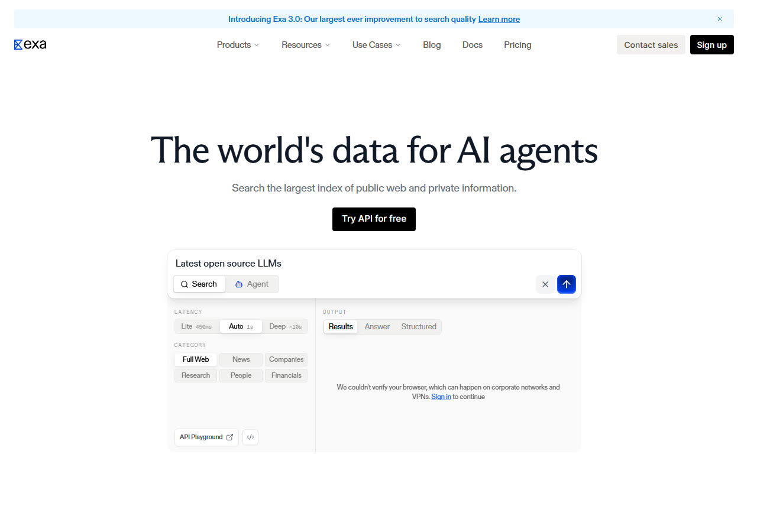Open the Learn more link in the banner

(499, 19)
